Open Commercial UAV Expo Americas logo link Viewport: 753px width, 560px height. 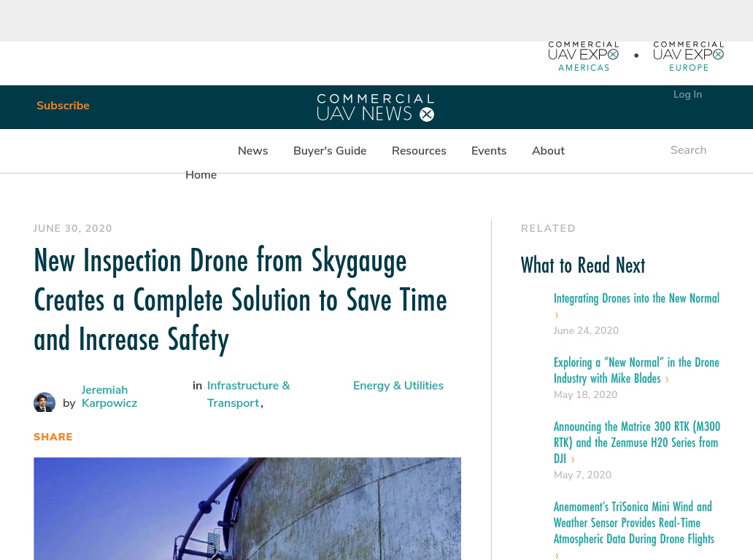point(584,57)
